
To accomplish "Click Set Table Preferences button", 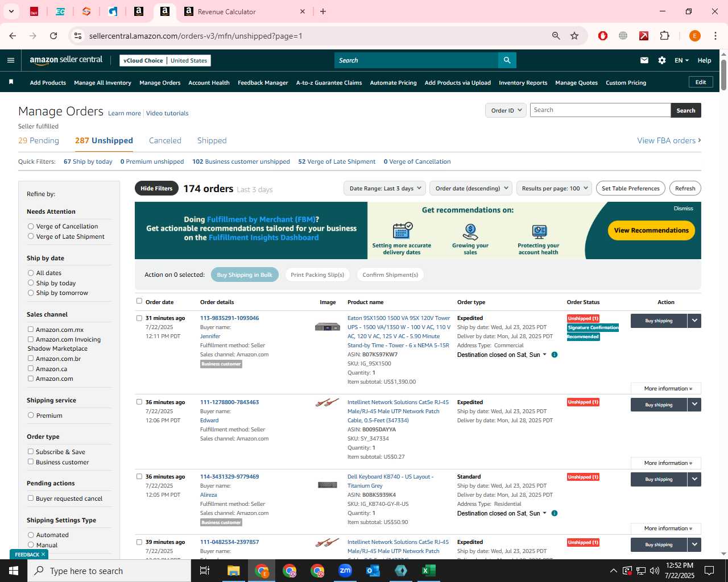I will 630,188.
